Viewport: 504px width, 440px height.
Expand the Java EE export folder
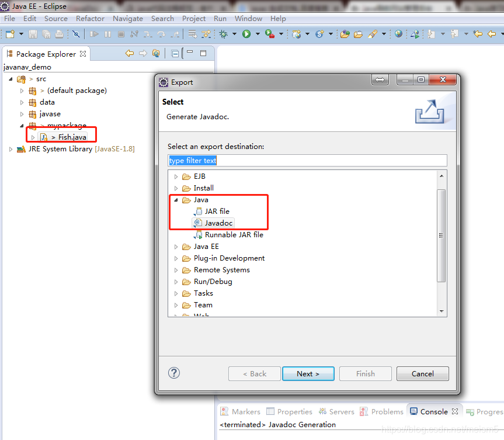(176, 247)
